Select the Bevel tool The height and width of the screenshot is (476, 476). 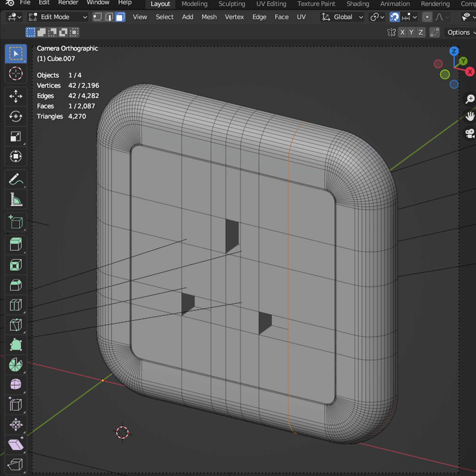pos(16,285)
